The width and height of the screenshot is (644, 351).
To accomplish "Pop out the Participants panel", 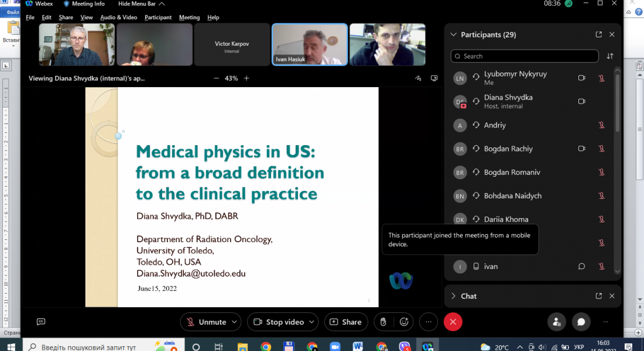I will click(x=598, y=35).
